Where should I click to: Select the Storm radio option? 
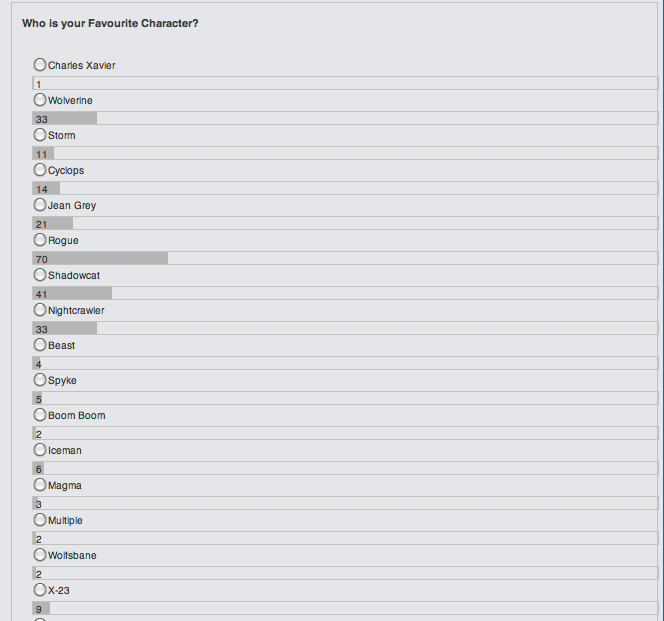40,135
